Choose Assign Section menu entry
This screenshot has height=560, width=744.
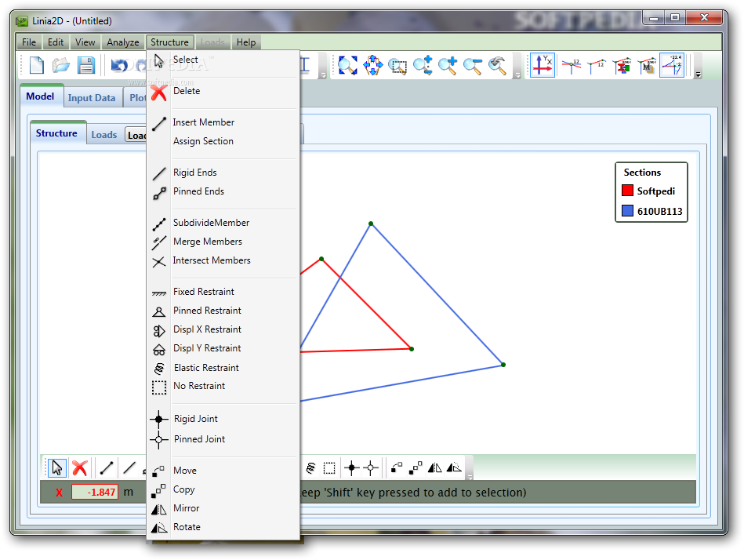click(223, 141)
